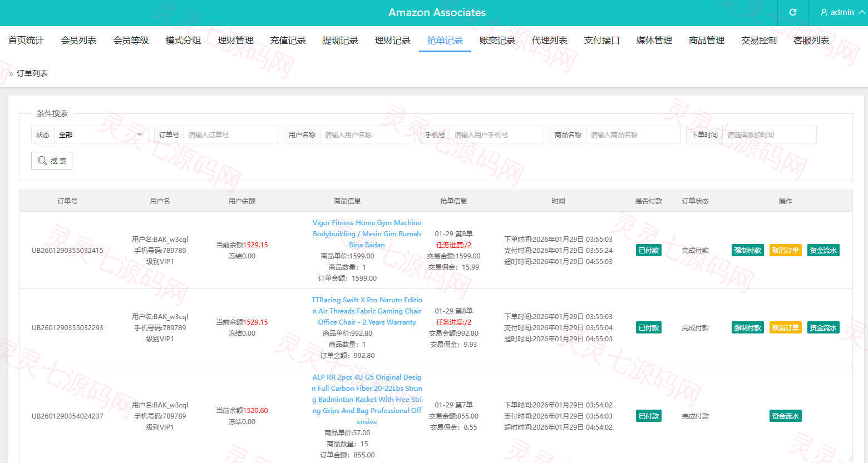The height and width of the screenshot is (463, 868).
Task: Switch to 充值记录 tab
Action: coord(288,40)
